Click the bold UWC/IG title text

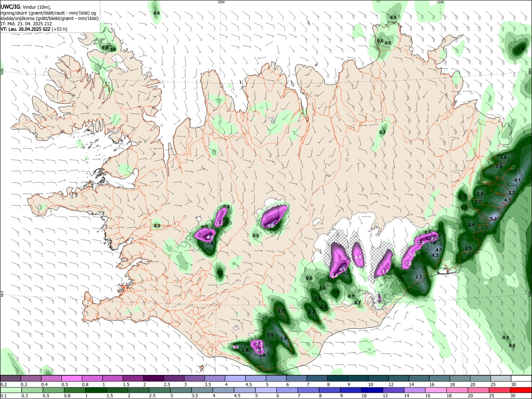point(10,7)
